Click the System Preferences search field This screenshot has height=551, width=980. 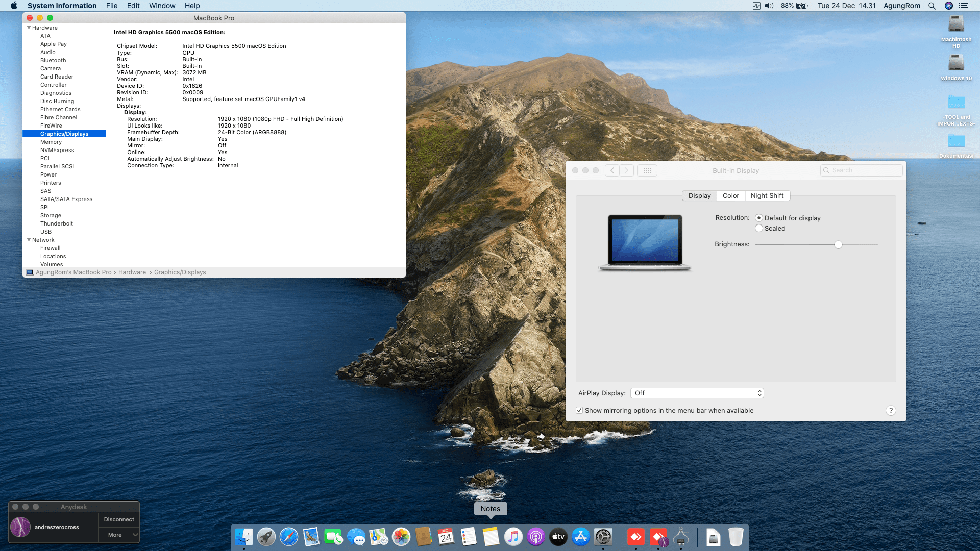(x=861, y=170)
